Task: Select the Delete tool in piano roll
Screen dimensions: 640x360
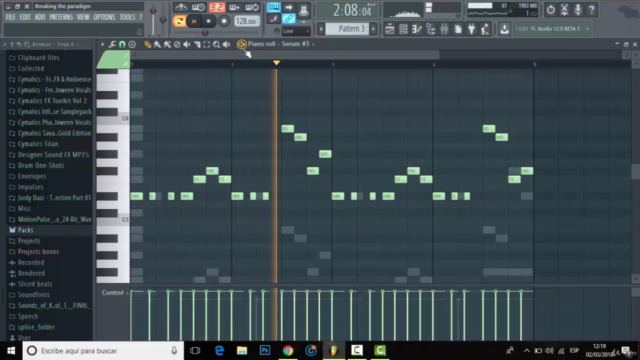Action: [177, 44]
